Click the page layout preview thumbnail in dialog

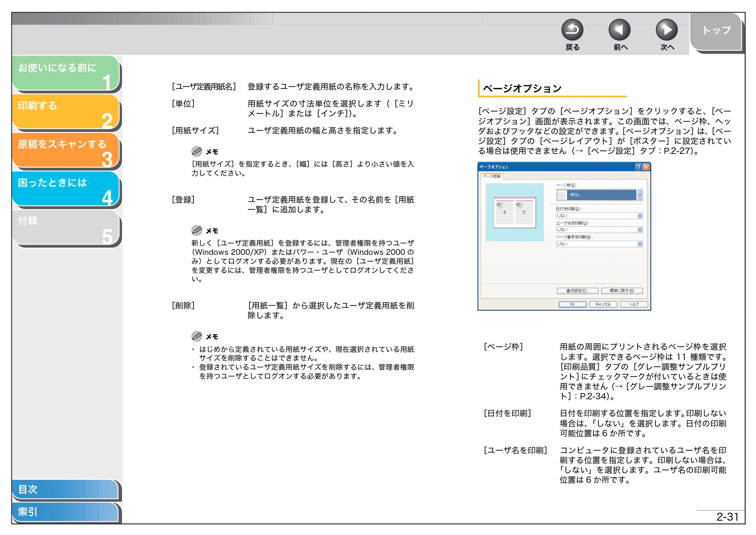click(515, 212)
